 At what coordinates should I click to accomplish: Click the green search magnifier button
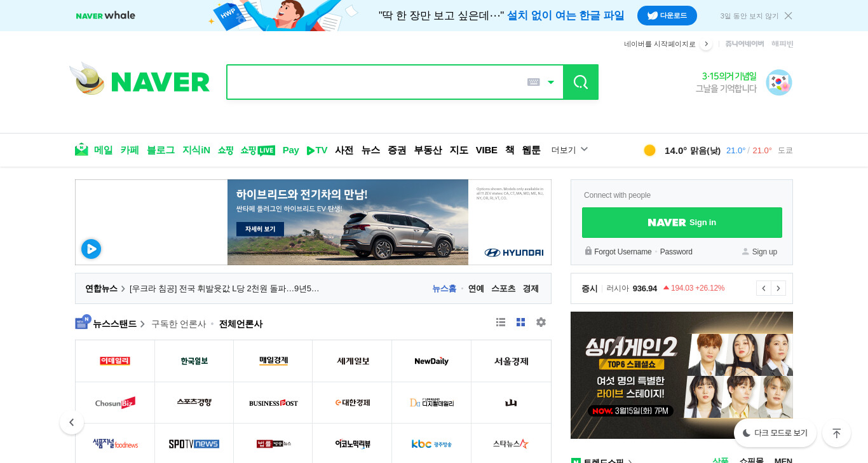(x=581, y=82)
